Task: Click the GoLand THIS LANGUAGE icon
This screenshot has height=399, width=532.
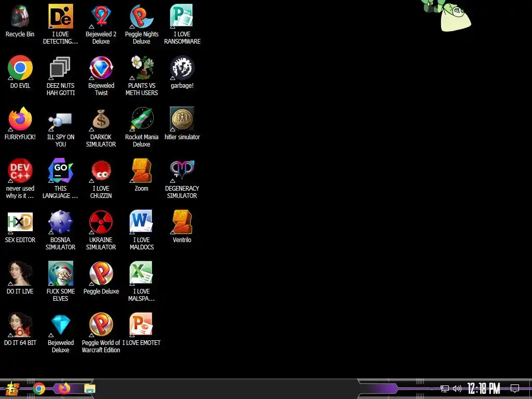Action: pyautogui.click(x=60, y=170)
